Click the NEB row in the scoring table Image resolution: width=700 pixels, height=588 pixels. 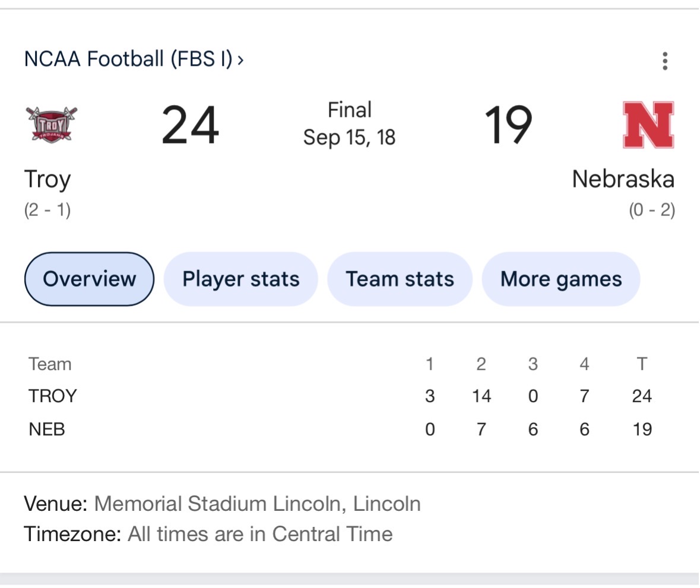[x=47, y=429]
